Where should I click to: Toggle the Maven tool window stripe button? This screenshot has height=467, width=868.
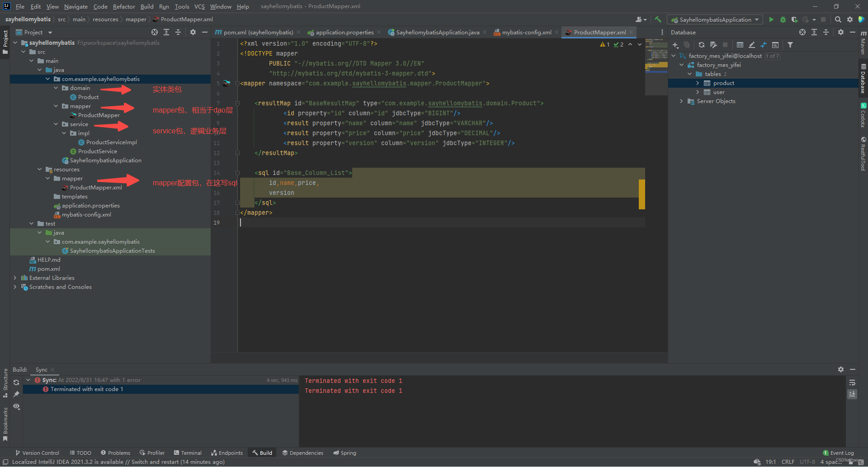(x=863, y=42)
